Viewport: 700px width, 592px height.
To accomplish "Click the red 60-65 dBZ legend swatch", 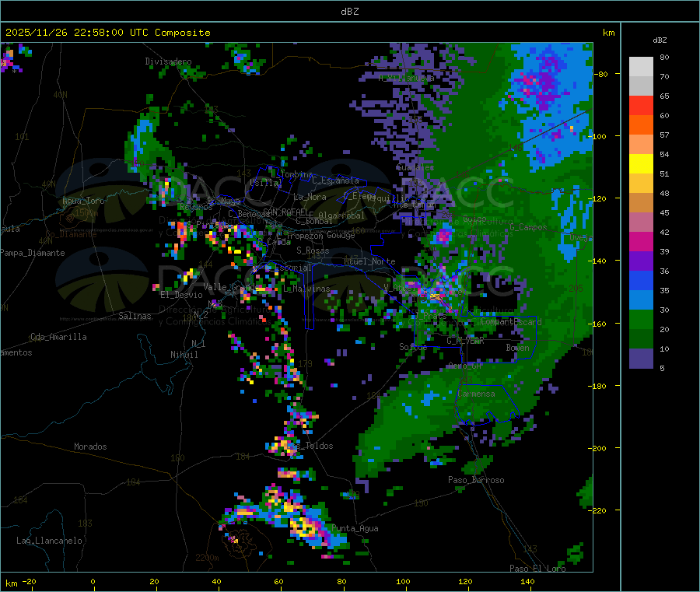I will tap(641, 105).
